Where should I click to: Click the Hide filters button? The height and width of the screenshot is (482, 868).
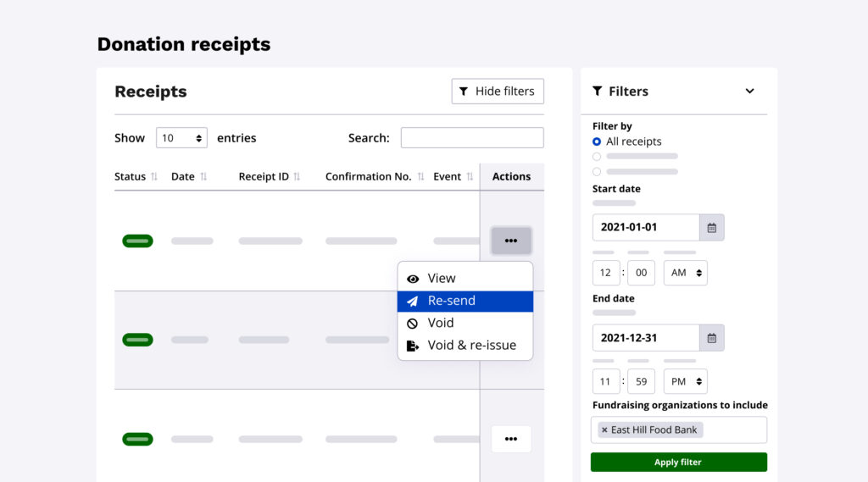(x=498, y=91)
